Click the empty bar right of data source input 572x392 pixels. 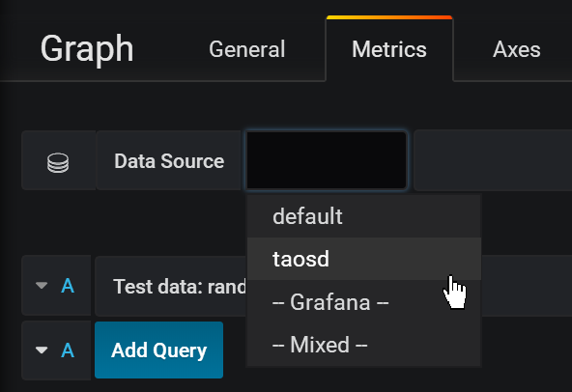tap(493, 160)
